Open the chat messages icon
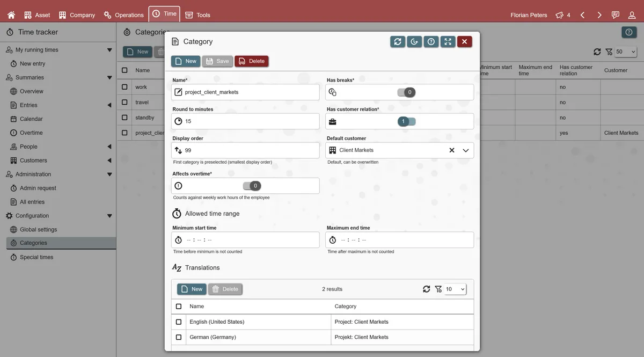Image resolution: width=644 pixels, height=357 pixels. (616, 15)
